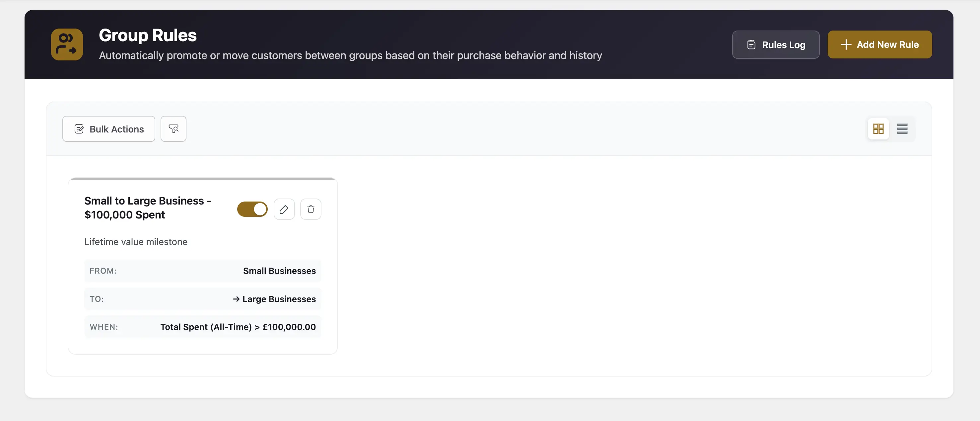Click the Group Rules logo icon
This screenshot has height=421, width=980.
click(x=67, y=44)
